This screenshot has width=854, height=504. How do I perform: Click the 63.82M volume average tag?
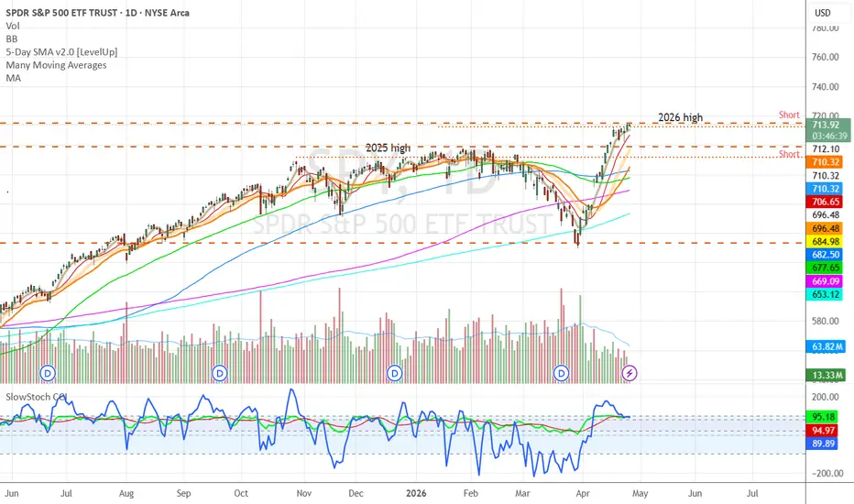827,346
